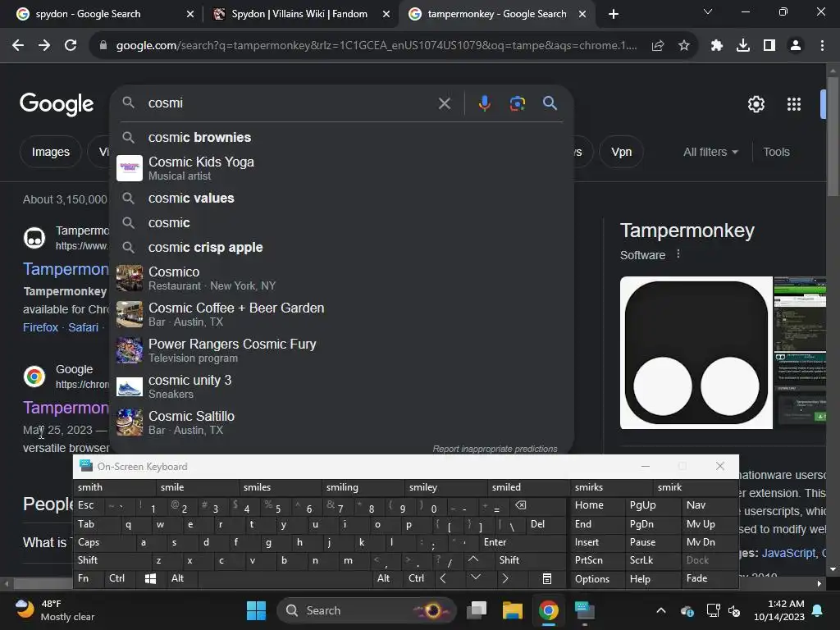Pick the cosmic values suggestion

(341, 199)
